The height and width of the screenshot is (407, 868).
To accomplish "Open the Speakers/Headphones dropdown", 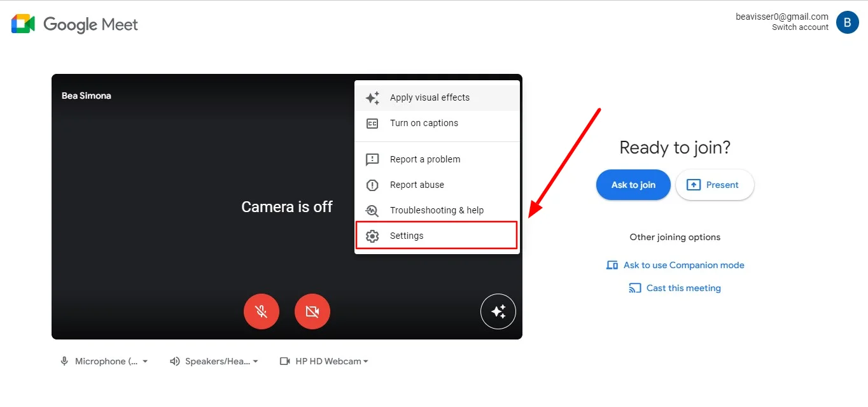I will tap(214, 361).
